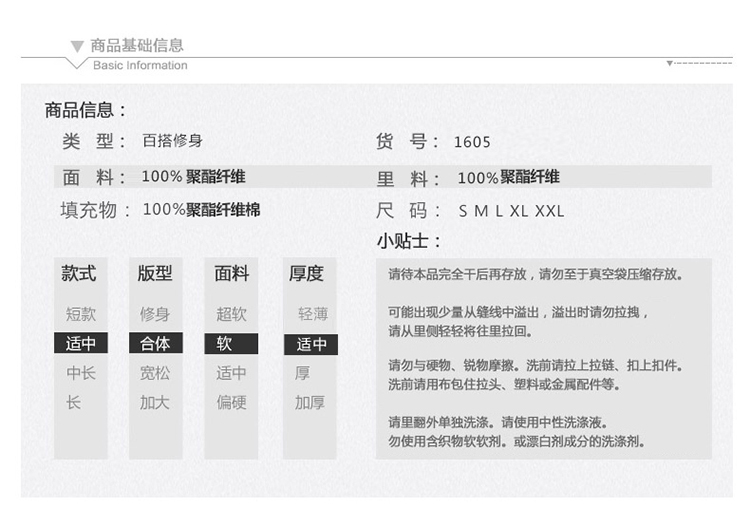
Task: Click the 厚度 column header
Action: [307, 273]
